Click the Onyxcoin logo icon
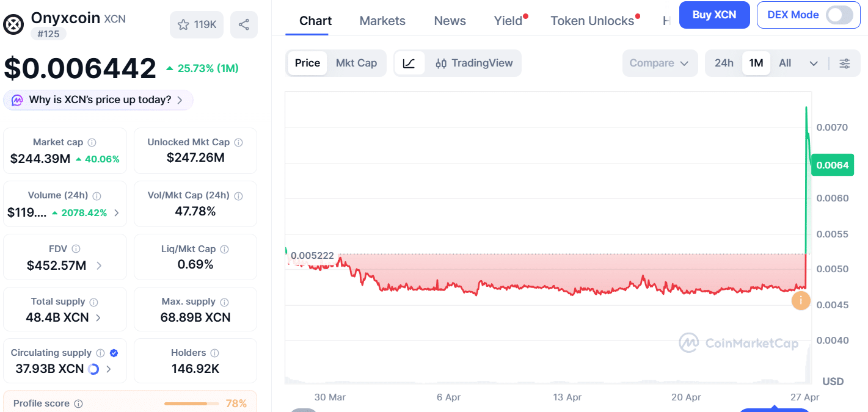This screenshot has width=868, height=412. click(13, 24)
